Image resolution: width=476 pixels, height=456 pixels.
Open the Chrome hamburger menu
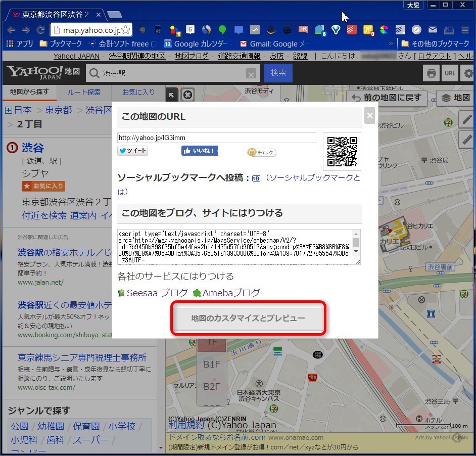click(x=465, y=30)
